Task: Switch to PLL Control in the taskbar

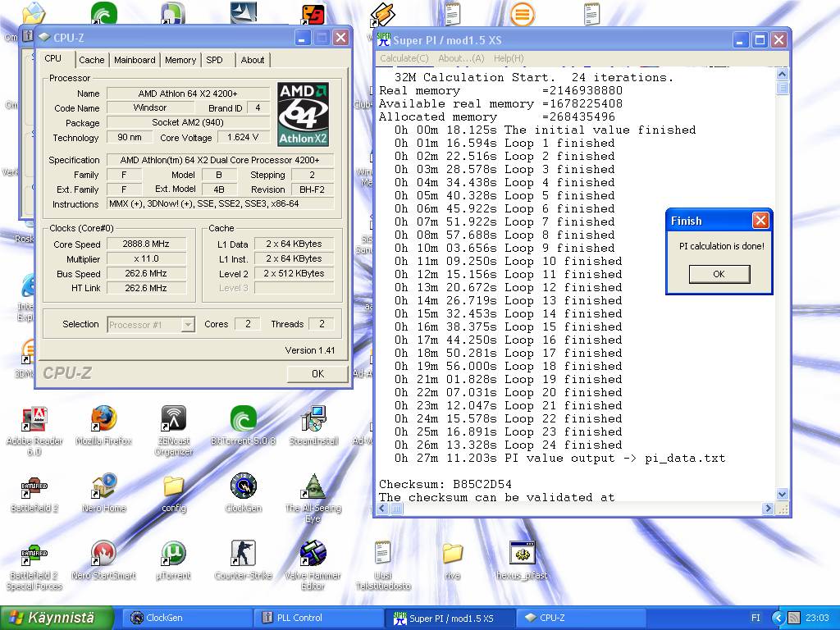Action: [318, 618]
